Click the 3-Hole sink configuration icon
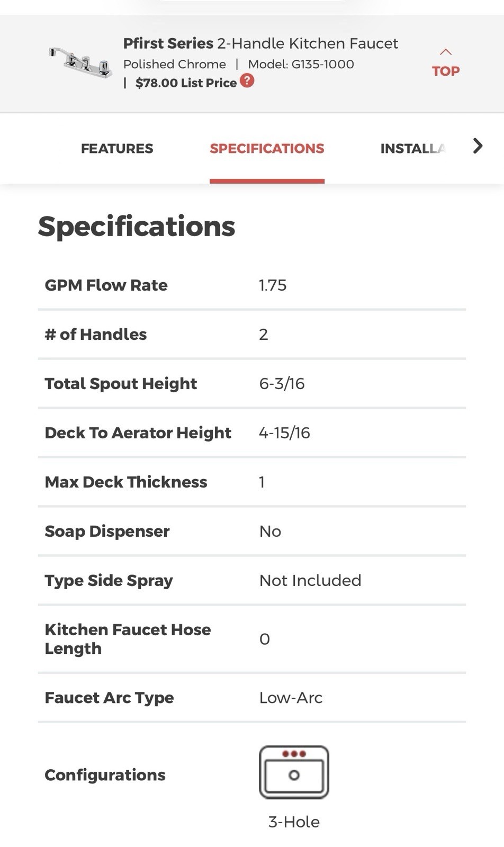 point(294,772)
